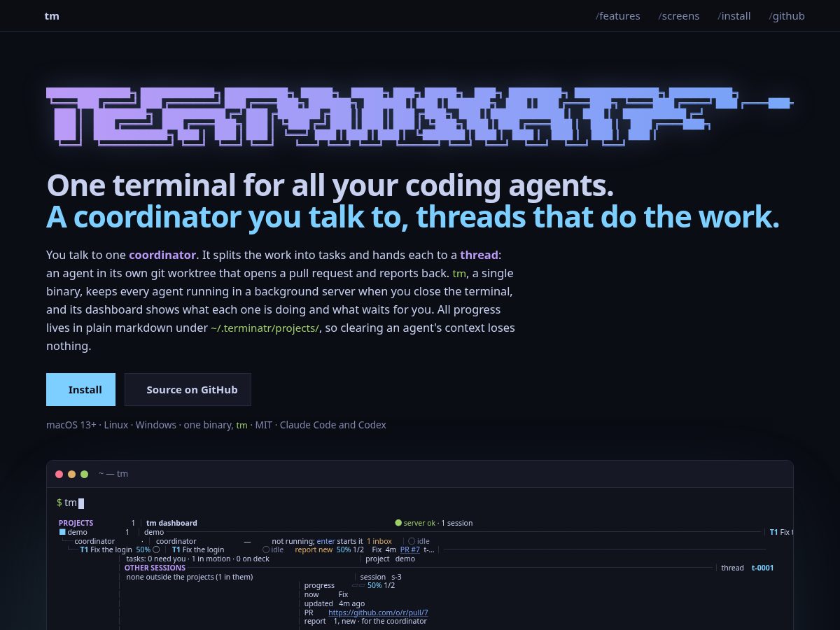The image size is (840, 630).
Task: Click the report 1, new · for the coordinator row
Action: tap(365, 621)
